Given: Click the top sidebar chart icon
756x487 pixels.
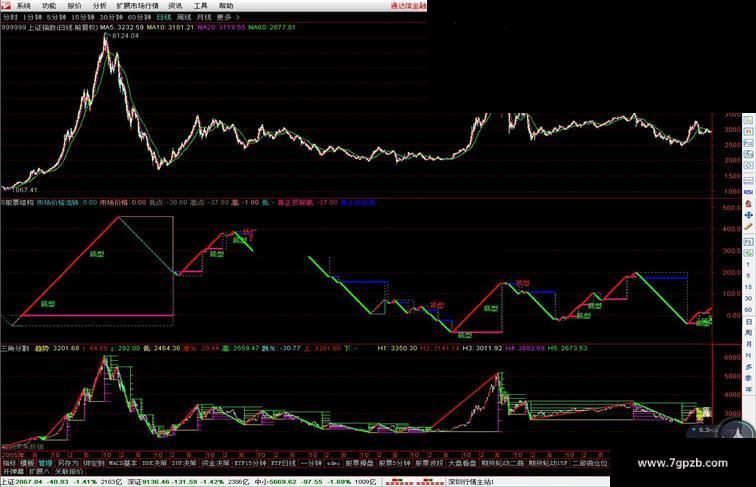Looking at the screenshot, I should (x=749, y=120).
